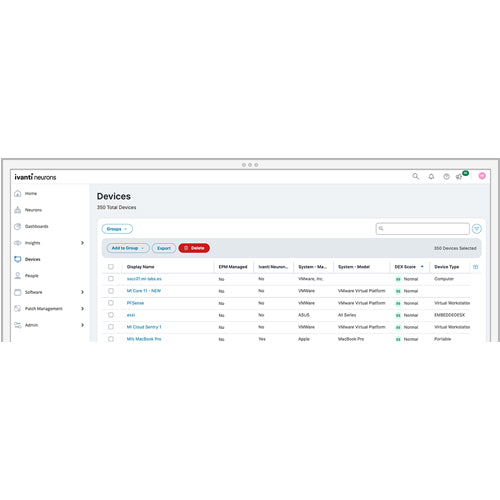Open the MI Cloud Sentry 1 link
The width and height of the screenshot is (500, 500).
coord(144,327)
